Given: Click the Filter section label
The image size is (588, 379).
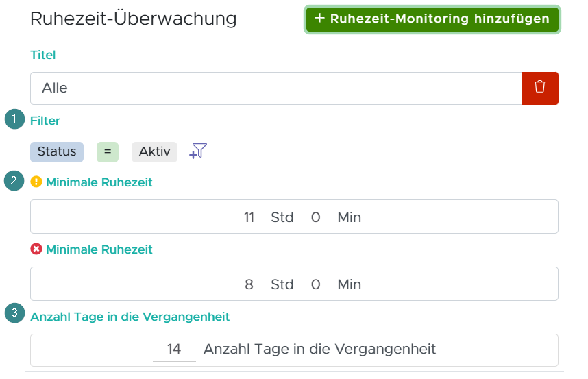Looking at the screenshot, I should click(x=45, y=121).
